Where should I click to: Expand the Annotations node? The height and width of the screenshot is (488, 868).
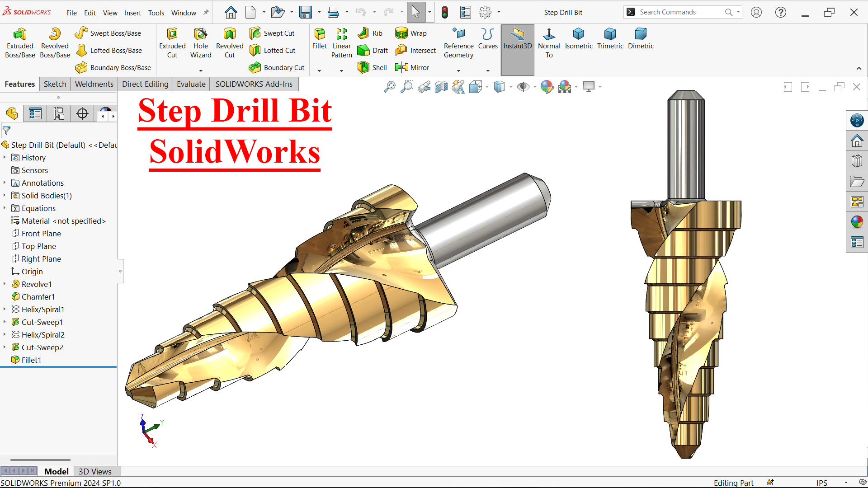[5, 183]
